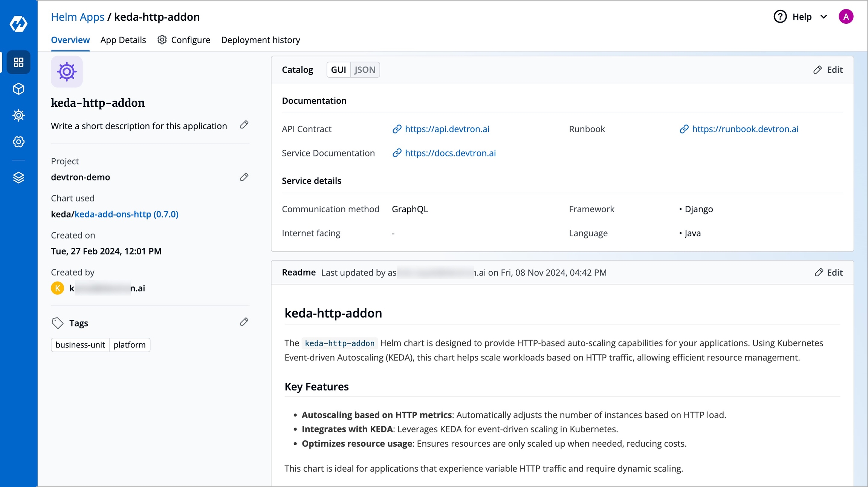Switch to the App Details tab
This screenshot has width=868, height=487.
click(x=123, y=40)
